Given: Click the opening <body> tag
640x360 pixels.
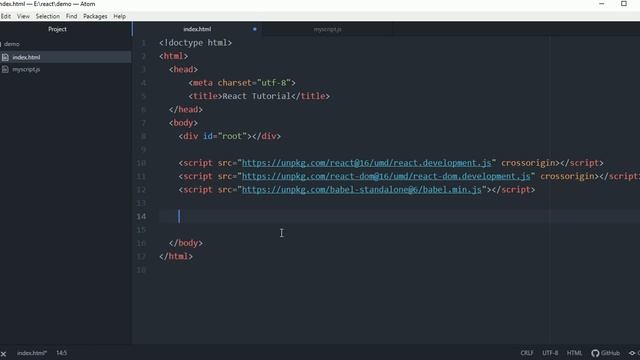Looking at the screenshot, I should [x=183, y=123].
